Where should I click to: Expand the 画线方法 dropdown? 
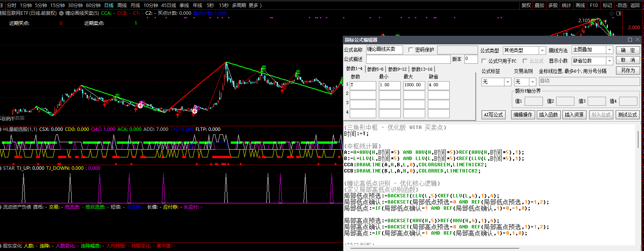[x=609, y=50]
